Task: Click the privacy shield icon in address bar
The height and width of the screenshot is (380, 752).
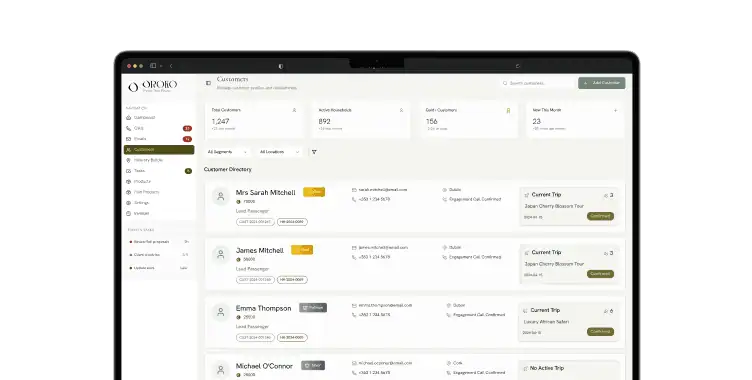Action: 281,66
